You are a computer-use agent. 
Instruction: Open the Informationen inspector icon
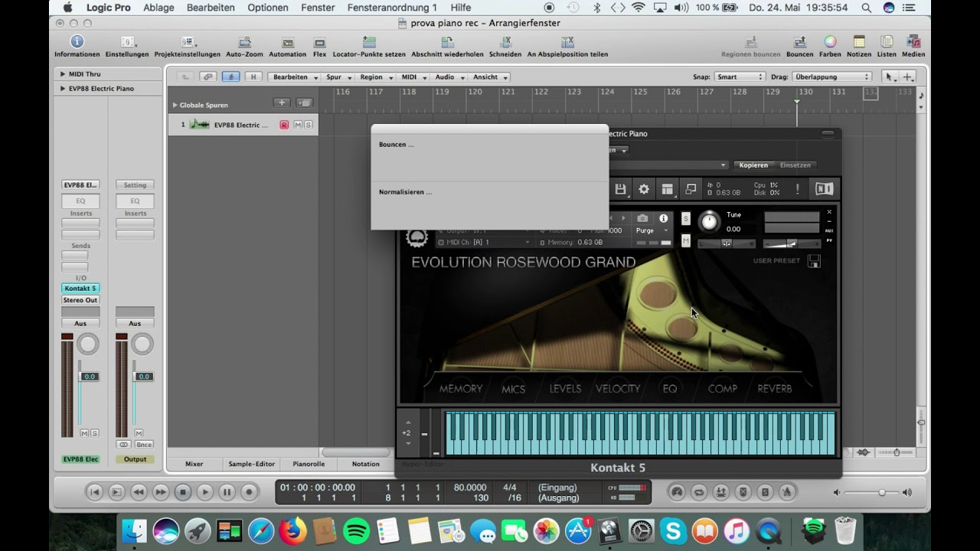pyautogui.click(x=77, y=42)
